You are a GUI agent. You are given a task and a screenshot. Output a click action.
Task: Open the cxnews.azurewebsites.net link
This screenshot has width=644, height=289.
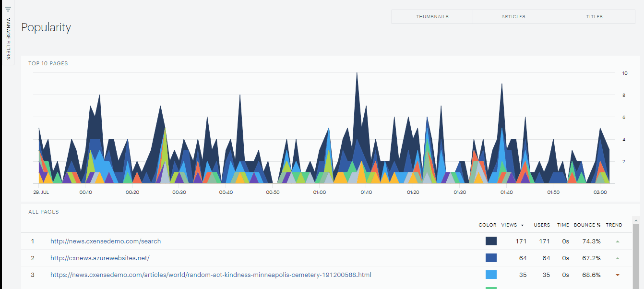point(100,258)
